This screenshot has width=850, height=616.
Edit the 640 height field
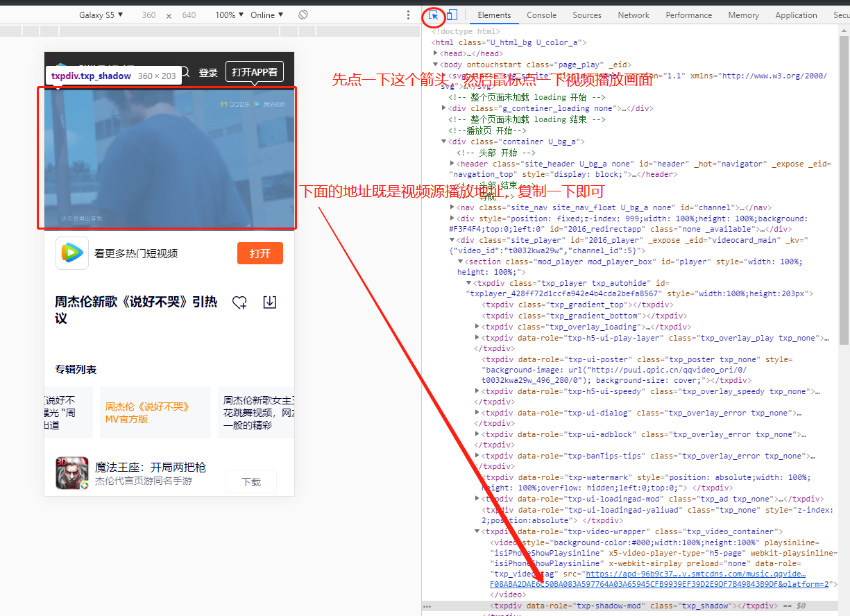[x=189, y=15]
